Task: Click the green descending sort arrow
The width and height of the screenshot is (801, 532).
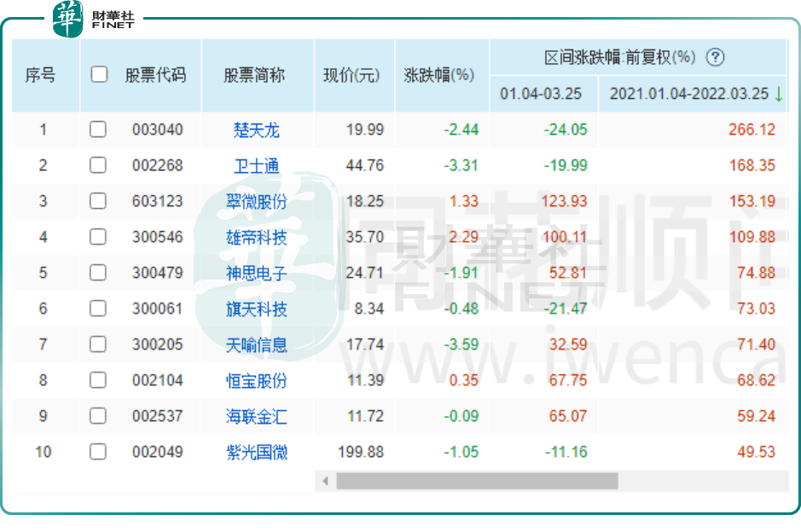Action: pyautogui.click(x=779, y=94)
